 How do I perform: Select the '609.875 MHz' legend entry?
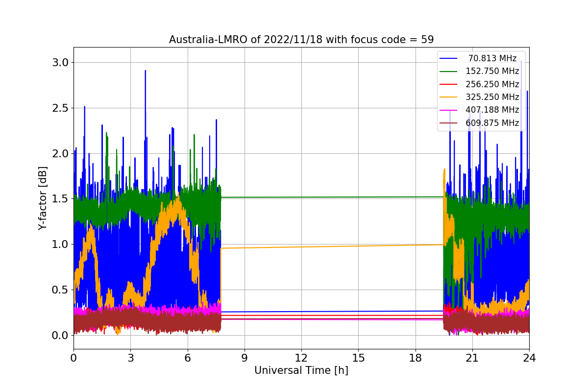(x=492, y=123)
